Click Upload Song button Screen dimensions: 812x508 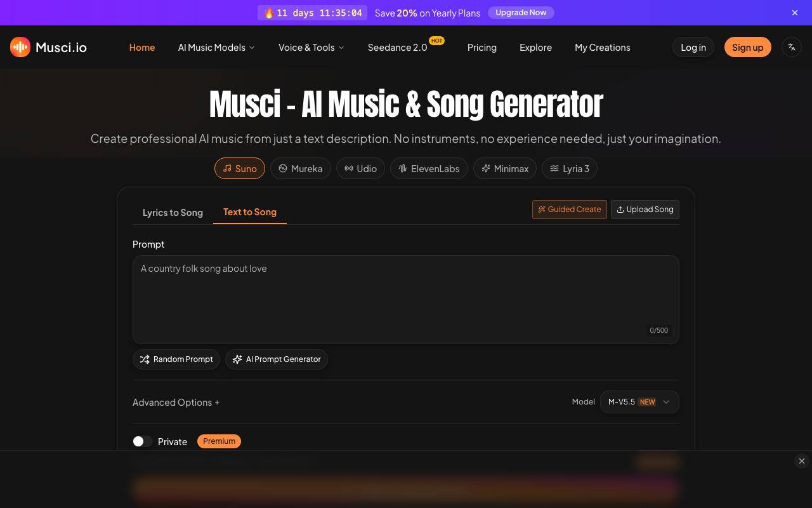pos(645,210)
